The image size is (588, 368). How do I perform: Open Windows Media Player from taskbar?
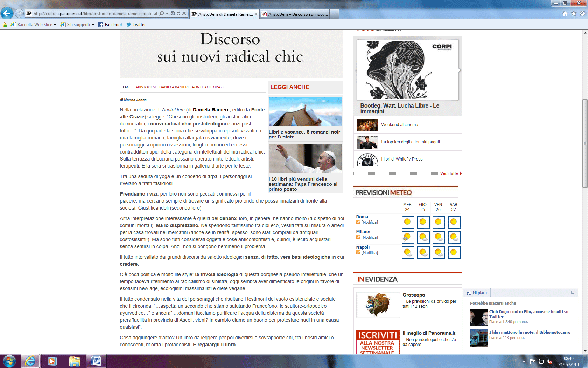point(52,361)
